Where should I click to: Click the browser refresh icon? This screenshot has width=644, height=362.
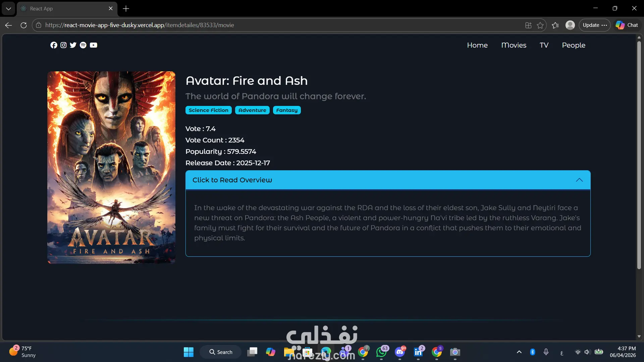(23, 25)
